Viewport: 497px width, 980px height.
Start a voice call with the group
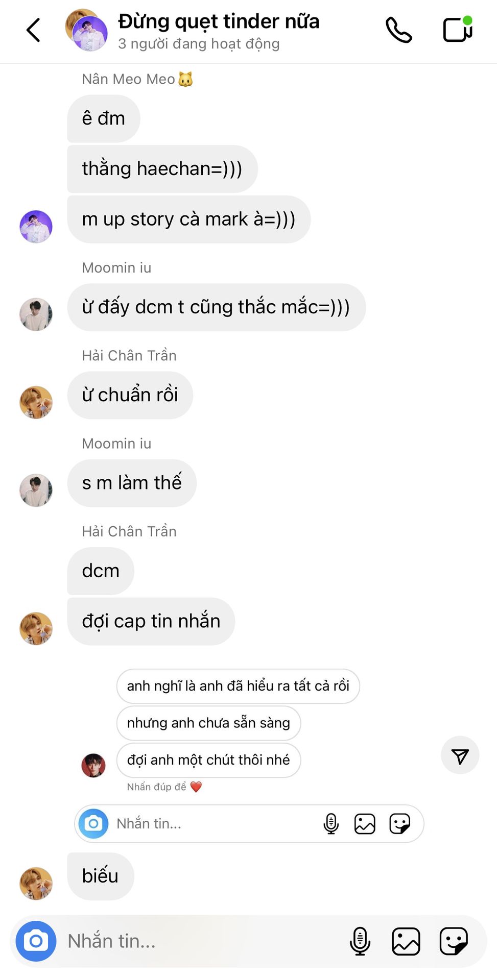pos(399,30)
